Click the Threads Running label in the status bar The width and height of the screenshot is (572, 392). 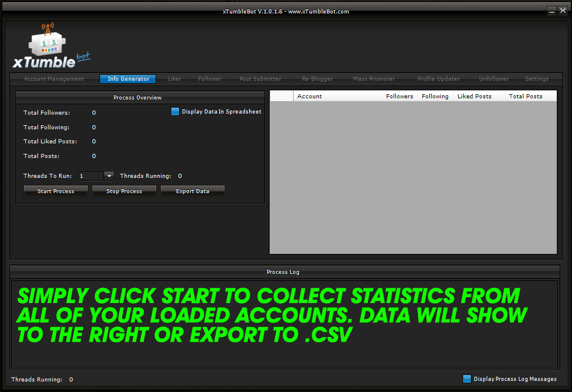click(x=37, y=380)
